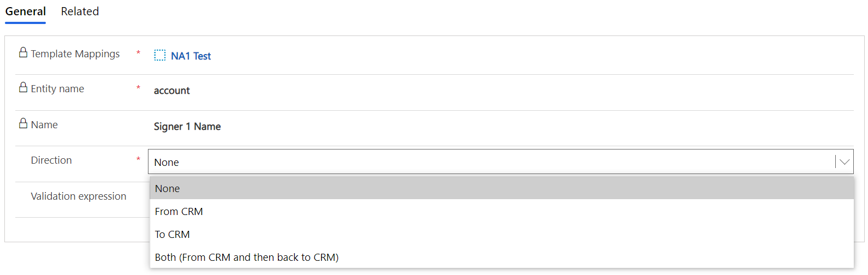Choose Both (From CRM and then back to CRM)
868x275 pixels.
[x=502, y=257]
